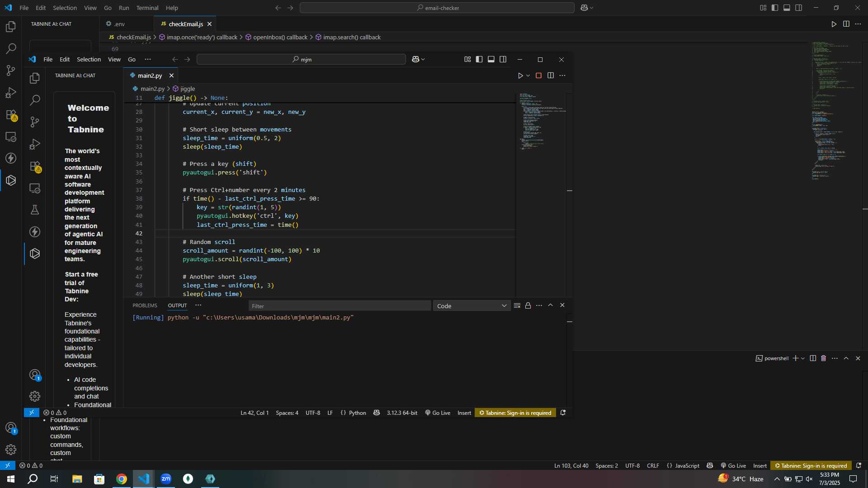
Task: Open Explorer in back VS Code window
Action: (11, 27)
